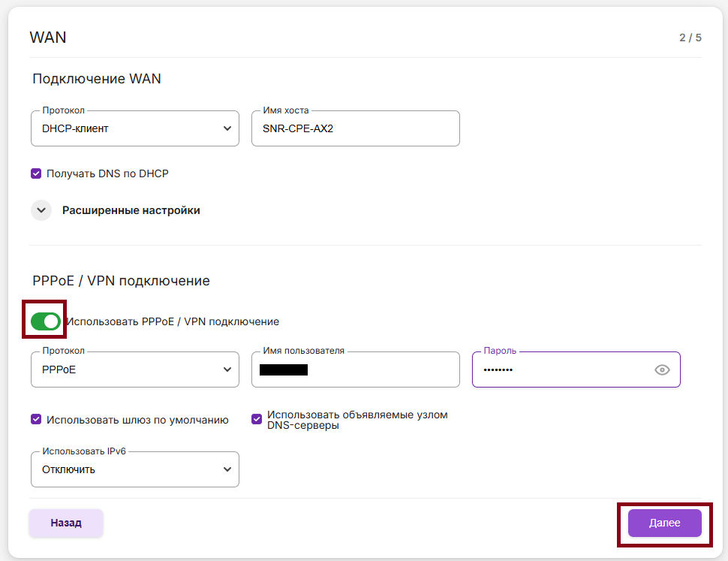
Task: Click the Использовать PPPoE / VPN подключение label
Action: [x=173, y=321]
